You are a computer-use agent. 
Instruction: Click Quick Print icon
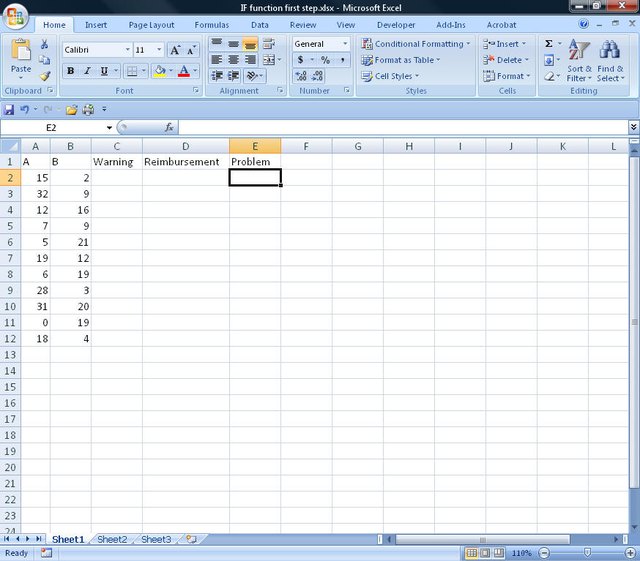coord(88,109)
